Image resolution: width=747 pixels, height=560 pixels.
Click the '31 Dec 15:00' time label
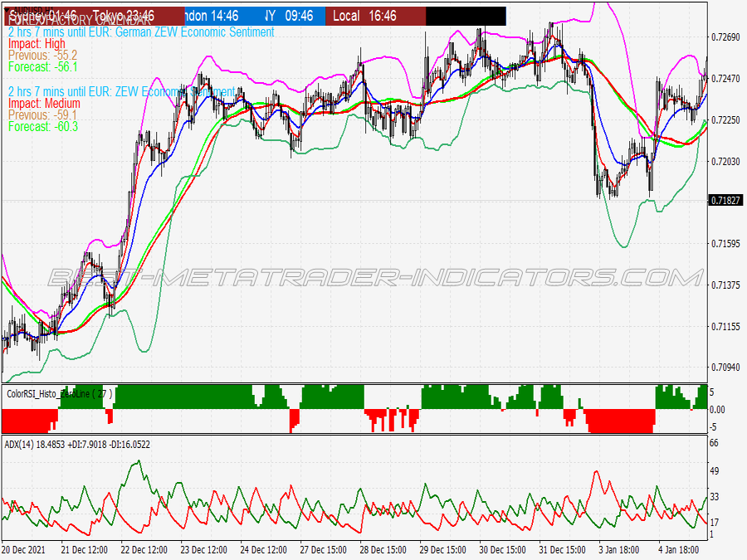click(562, 550)
